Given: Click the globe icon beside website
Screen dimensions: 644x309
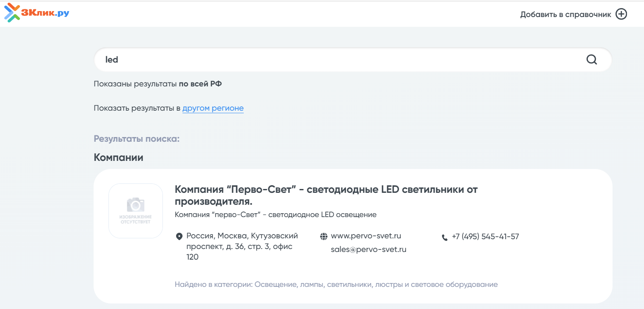Looking at the screenshot, I should click(324, 236).
